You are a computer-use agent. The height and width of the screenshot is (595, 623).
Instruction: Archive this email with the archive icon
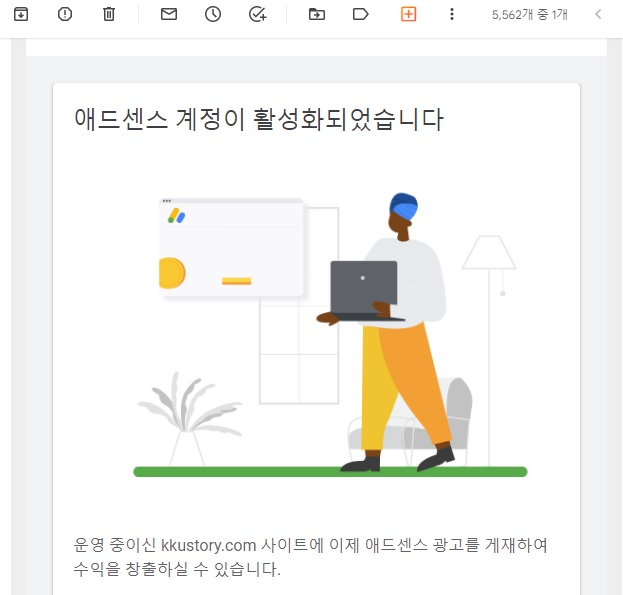(x=21, y=14)
